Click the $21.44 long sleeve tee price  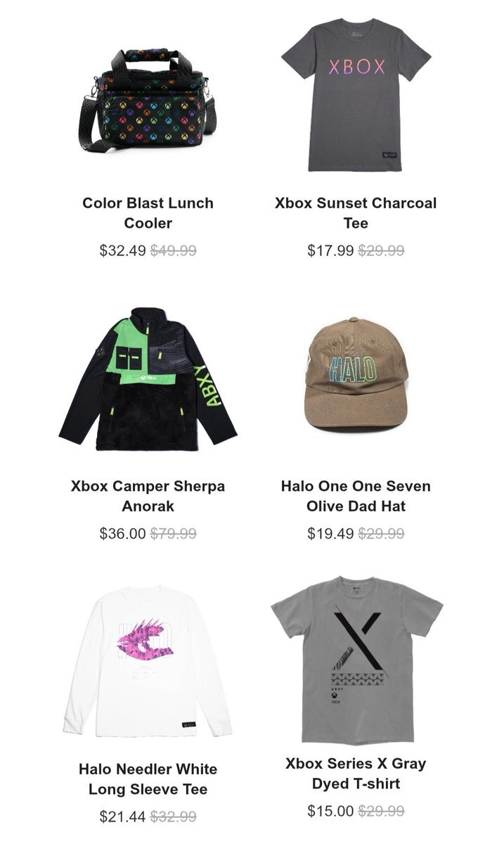(x=122, y=816)
